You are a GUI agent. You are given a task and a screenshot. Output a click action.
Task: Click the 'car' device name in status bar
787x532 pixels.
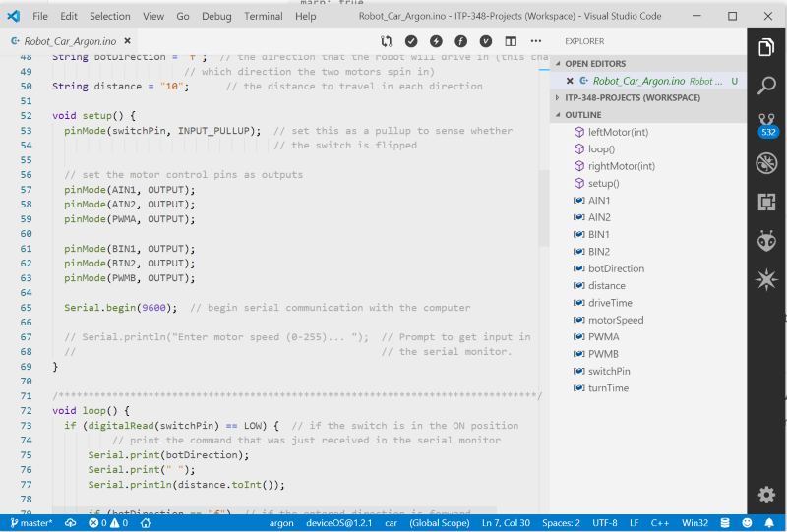tap(392, 523)
